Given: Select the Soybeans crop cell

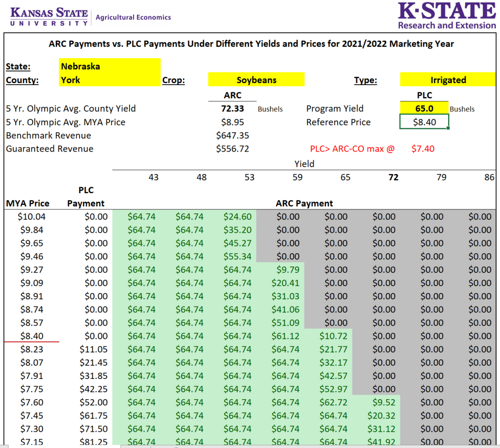Looking at the screenshot, I should tap(256, 80).
